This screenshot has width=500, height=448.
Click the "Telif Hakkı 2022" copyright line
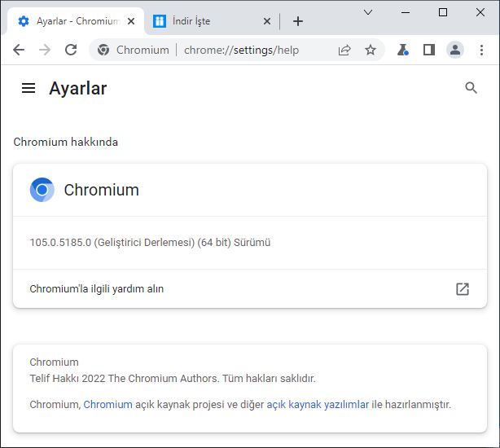click(x=173, y=379)
